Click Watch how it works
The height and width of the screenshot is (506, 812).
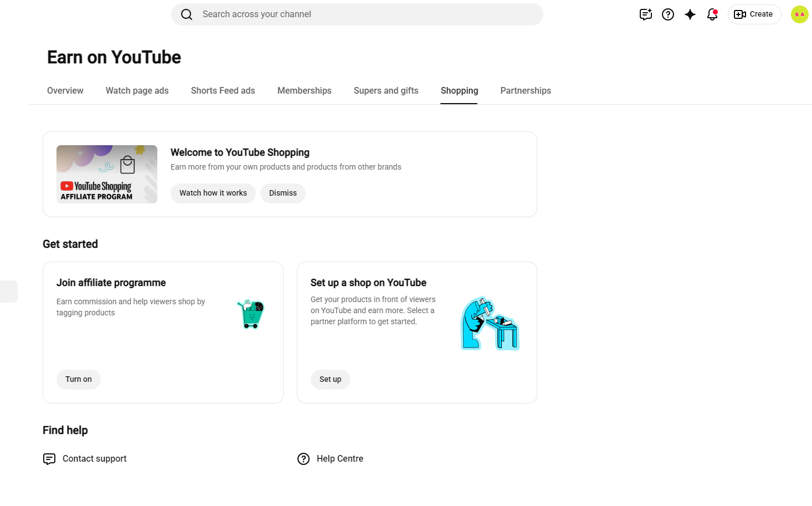pyautogui.click(x=213, y=193)
